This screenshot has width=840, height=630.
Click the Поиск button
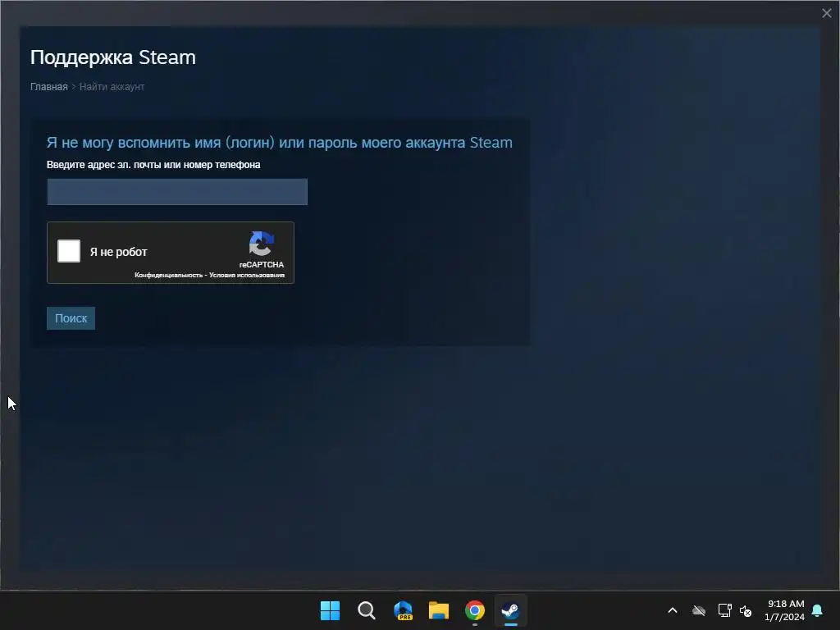pos(71,318)
